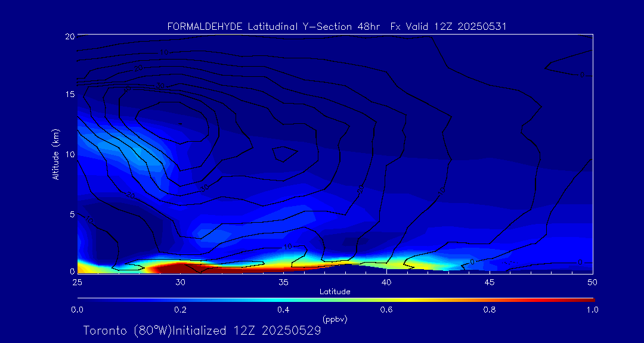Click altitude axis tick label 5

click(x=72, y=214)
